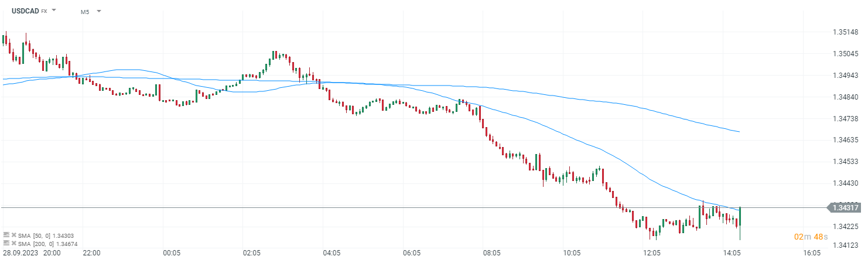868x263 pixels.
Task: Click the 14:05 time axis label
Action: [x=732, y=254]
